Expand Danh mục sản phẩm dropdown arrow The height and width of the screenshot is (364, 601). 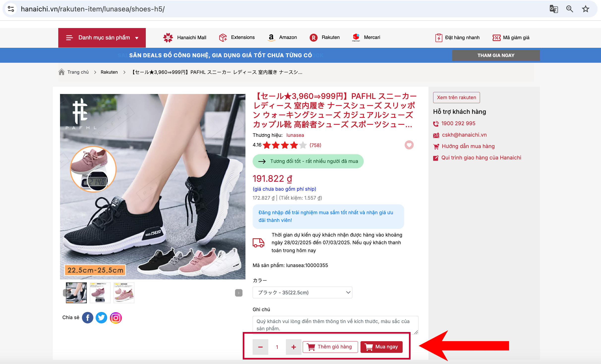pyautogui.click(x=137, y=38)
